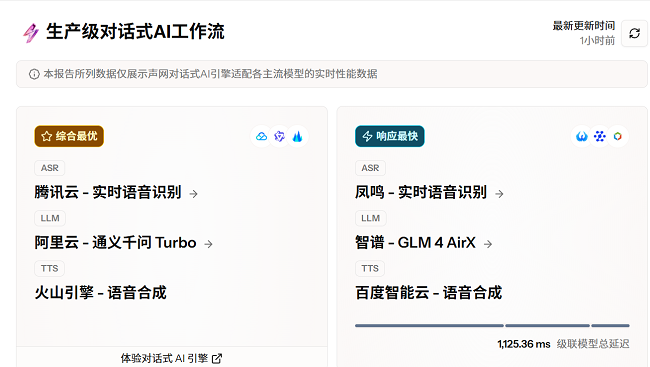
Task: Click the 凤鸣 provider icon in 响应最快 card
Action: click(582, 136)
